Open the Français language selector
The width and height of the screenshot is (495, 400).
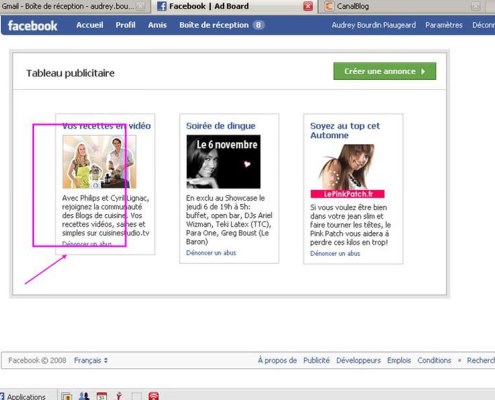tap(91, 360)
